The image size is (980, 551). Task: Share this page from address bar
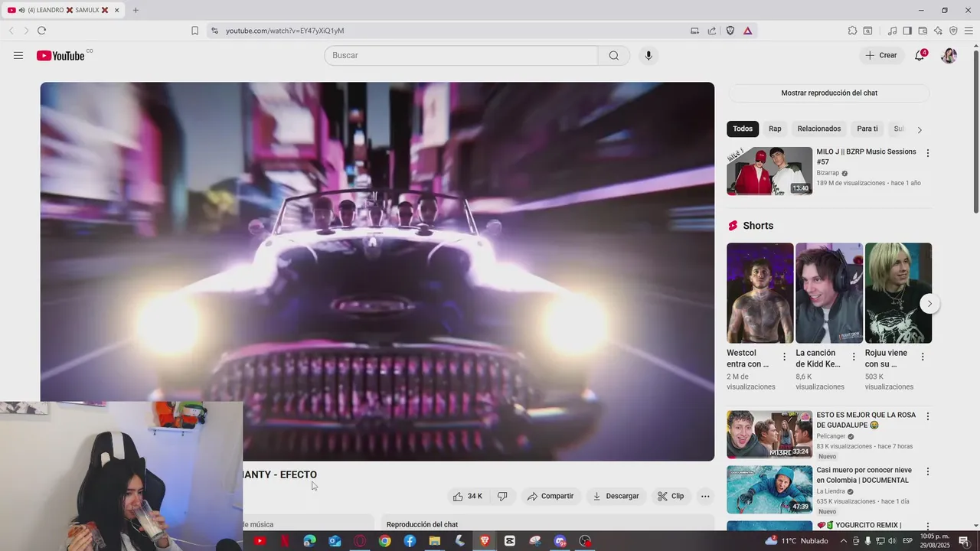click(x=712, y=31)
